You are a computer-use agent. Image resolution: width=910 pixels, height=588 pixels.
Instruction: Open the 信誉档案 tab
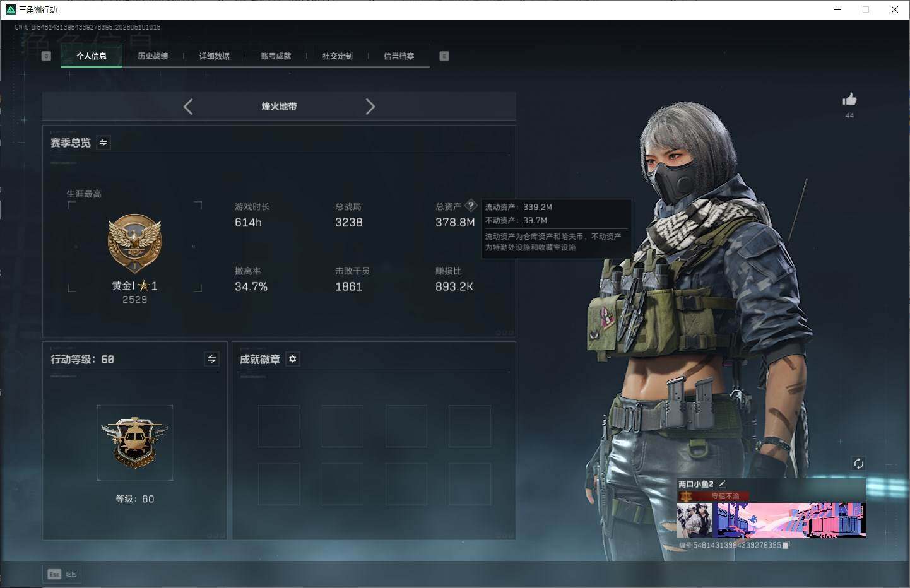tap(399, 56)
